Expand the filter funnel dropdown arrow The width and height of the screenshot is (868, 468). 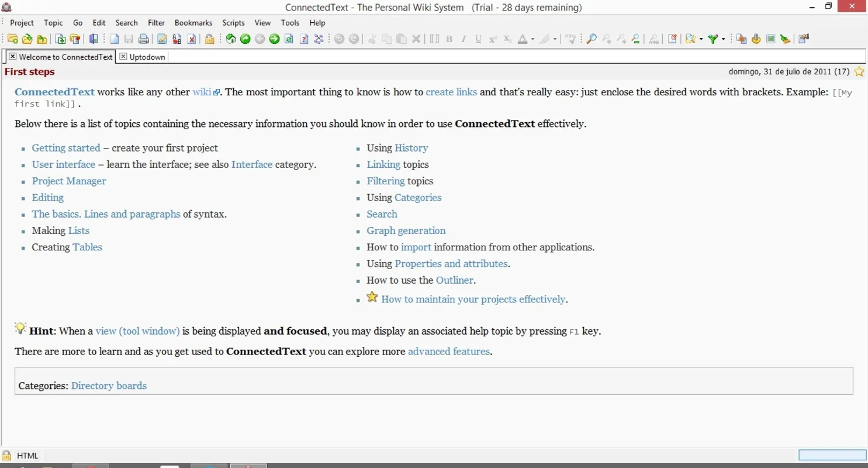coord(723,39)
